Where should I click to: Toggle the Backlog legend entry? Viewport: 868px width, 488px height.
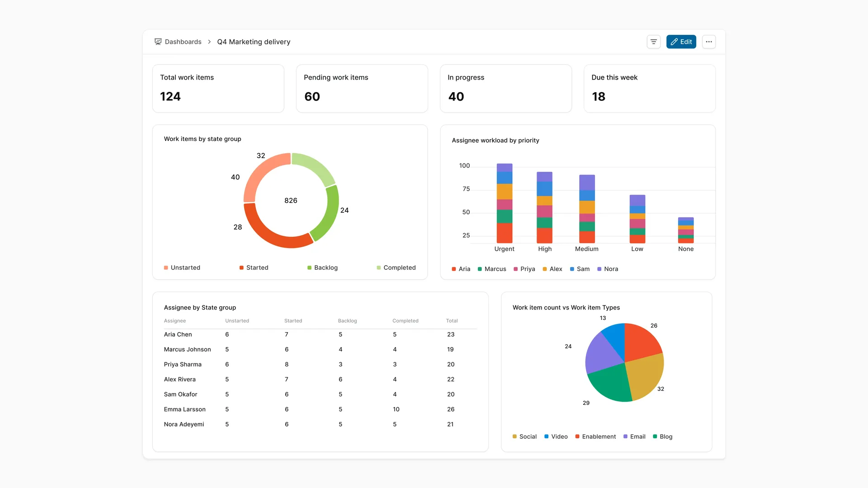[x=322, y=268]
